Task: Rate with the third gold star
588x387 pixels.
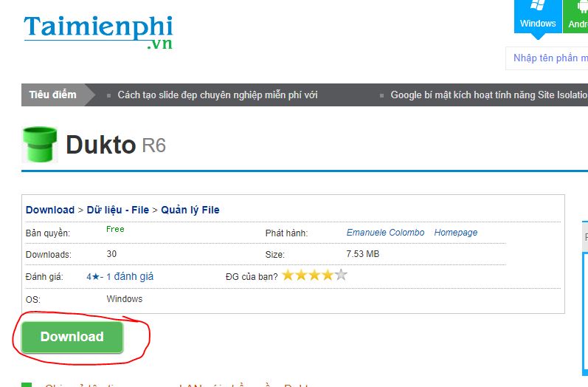Action: click(x=314, y=275)
